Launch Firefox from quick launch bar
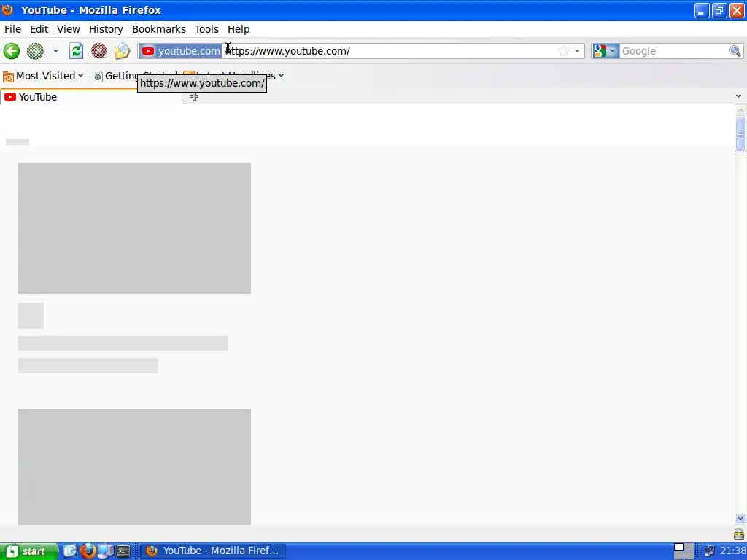Viewport: 747px width, 560px height. coord(88,551)
